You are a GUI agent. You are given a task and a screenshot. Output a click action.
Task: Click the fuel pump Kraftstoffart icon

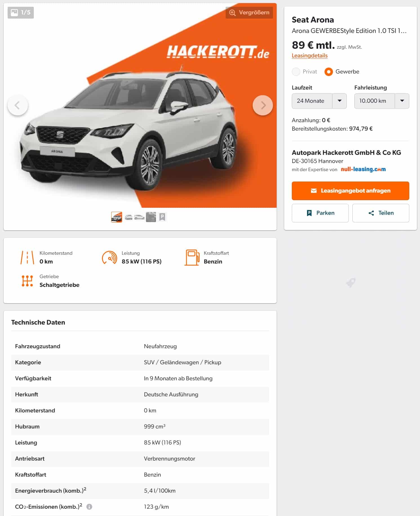click(x=192, y=257)
